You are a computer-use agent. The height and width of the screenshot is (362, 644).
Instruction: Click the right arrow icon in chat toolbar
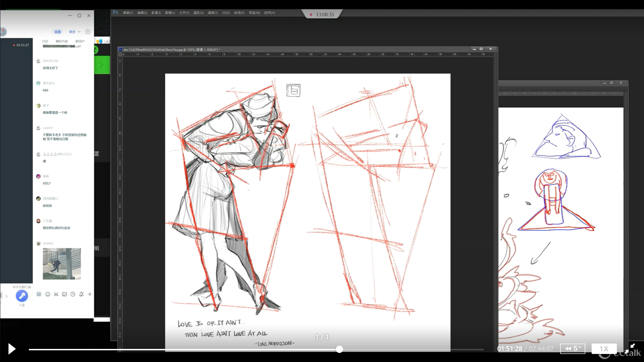89,294
